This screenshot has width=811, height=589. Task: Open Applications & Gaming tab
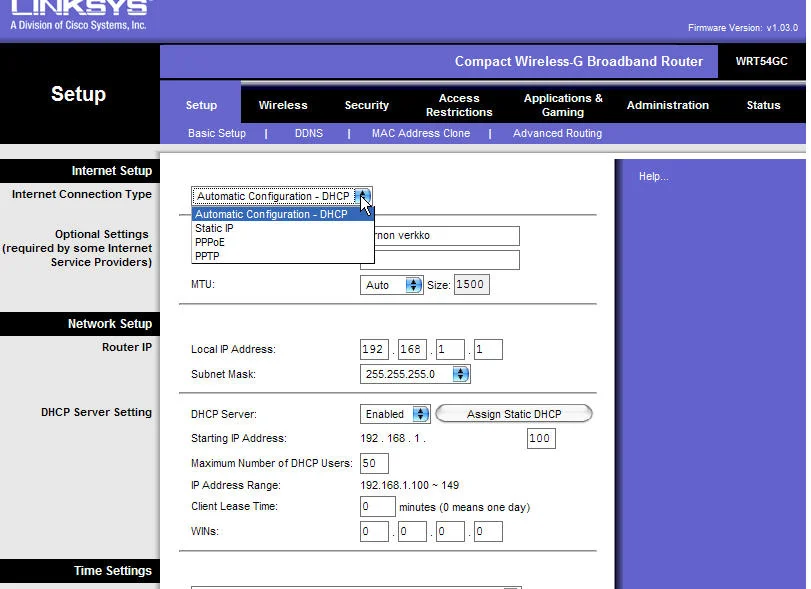(563, 105)
